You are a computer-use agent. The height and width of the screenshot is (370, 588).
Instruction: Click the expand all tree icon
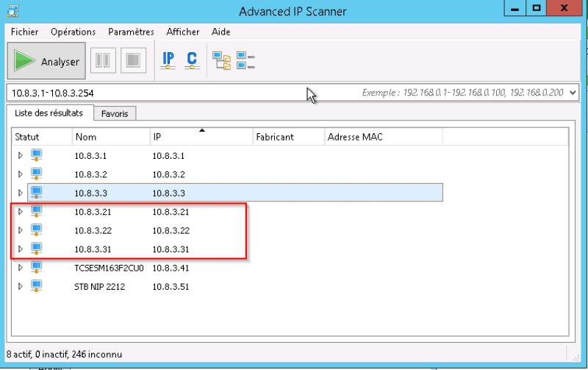[221, 61]
